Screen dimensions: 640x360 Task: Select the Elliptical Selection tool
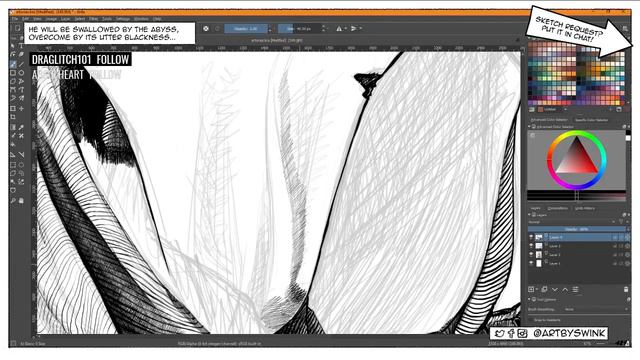[21, 165]
